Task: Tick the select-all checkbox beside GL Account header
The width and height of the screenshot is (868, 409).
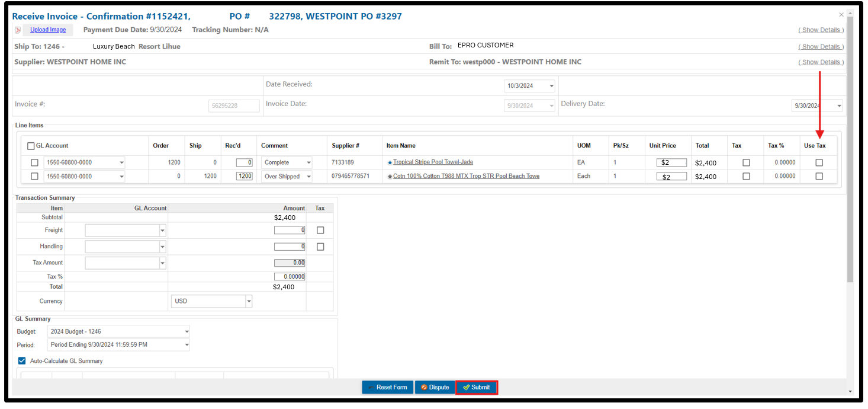Action: pos(31,146)
